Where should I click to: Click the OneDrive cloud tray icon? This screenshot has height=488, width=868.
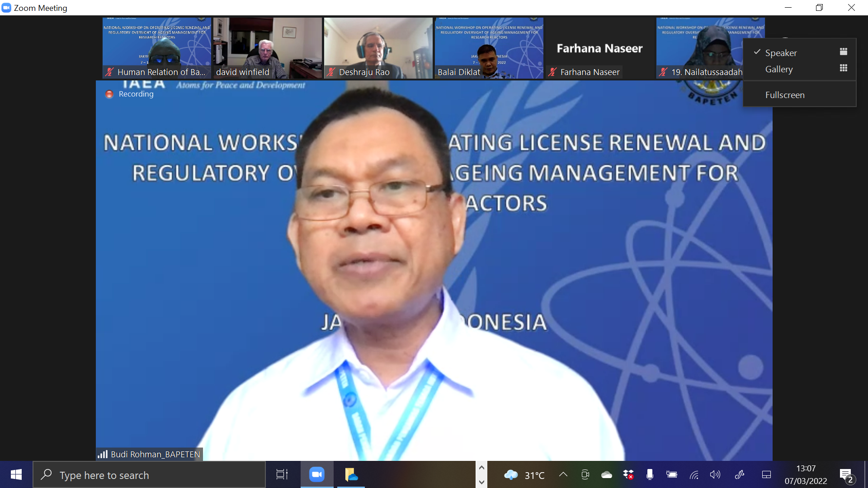[607, 474]
